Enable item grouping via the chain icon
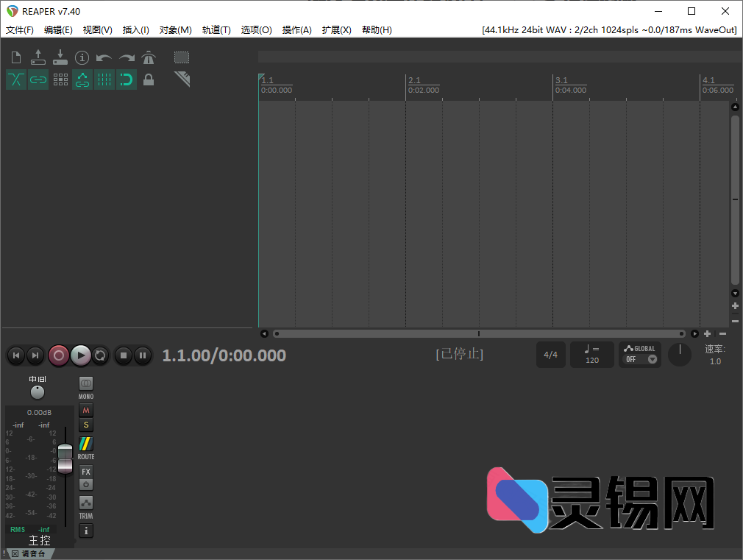743x560 pixels. (x=38, y=79)
